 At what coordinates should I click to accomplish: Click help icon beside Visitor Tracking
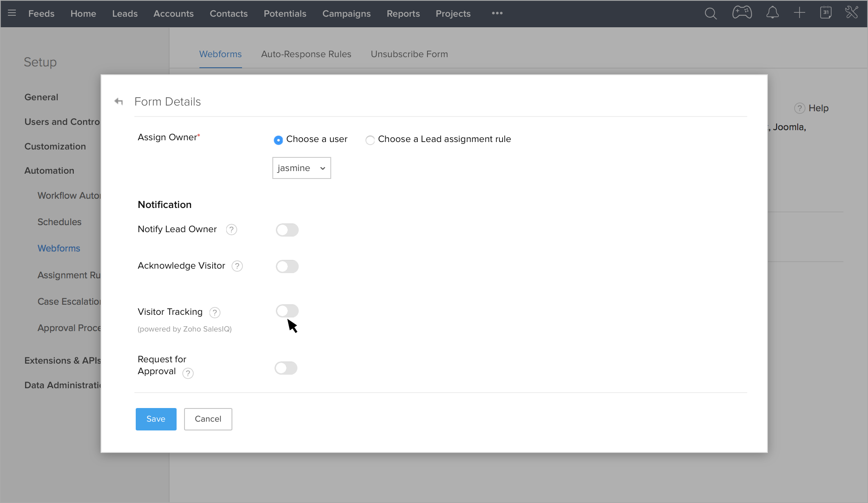point(215,313)
